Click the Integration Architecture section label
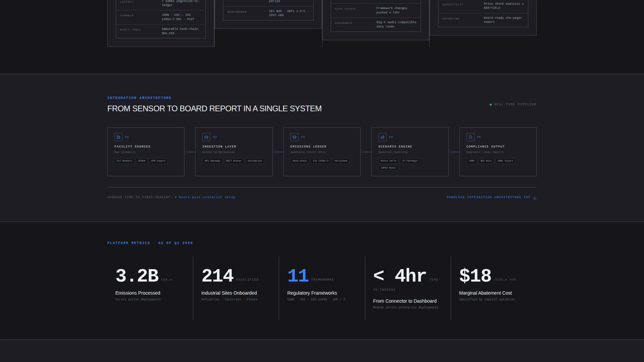Screen dimensions: 644x362 tap(139, 98)
